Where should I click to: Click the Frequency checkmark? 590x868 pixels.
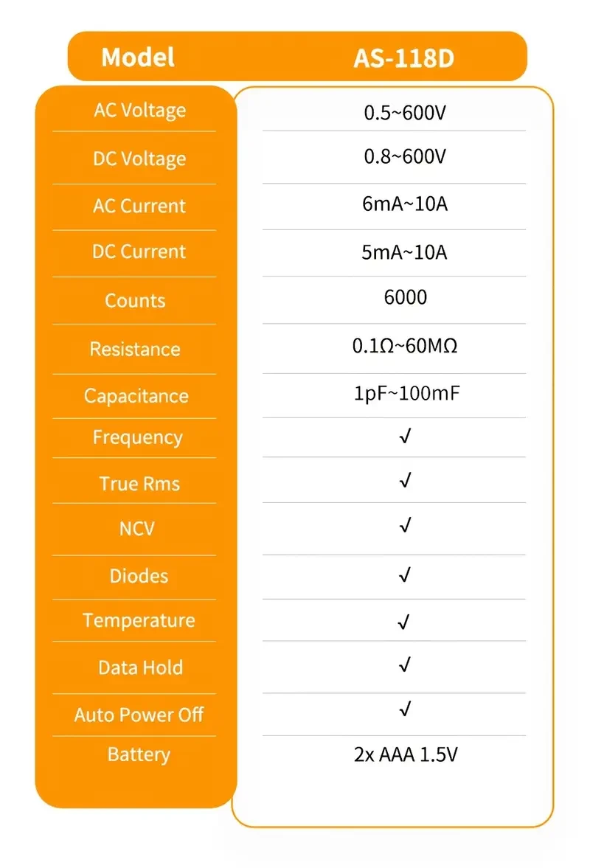tap(404, 437)
